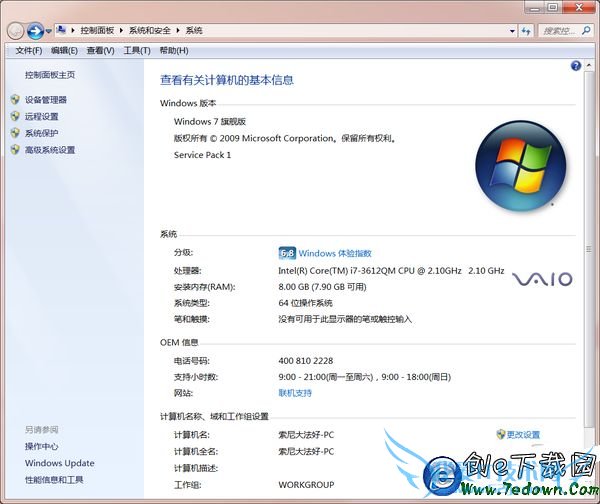Image resolution: width=600 pixels, height=504 pixels.
Task: Open 高级系统设置 from the sidebar
Action: (x=50, y=150)
